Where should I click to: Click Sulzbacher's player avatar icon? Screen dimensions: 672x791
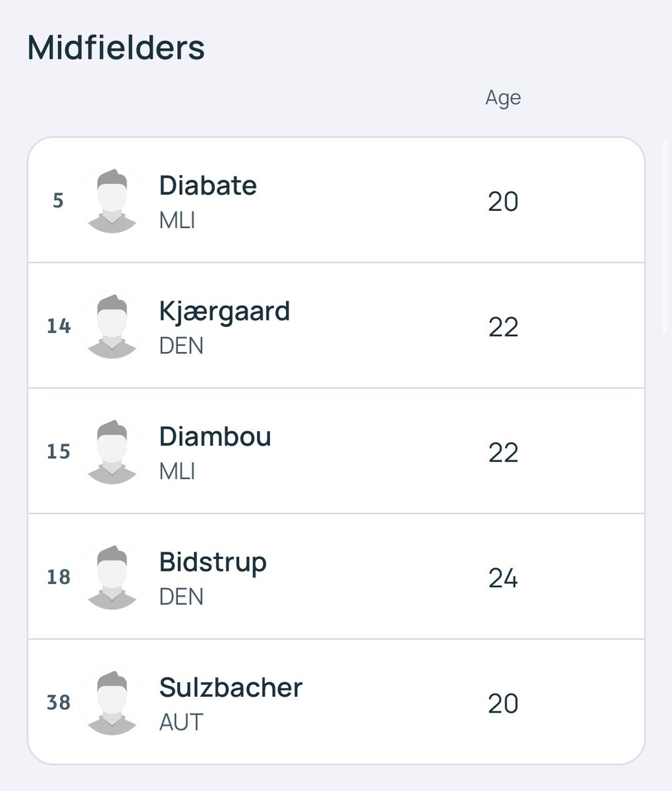(112, 702)
